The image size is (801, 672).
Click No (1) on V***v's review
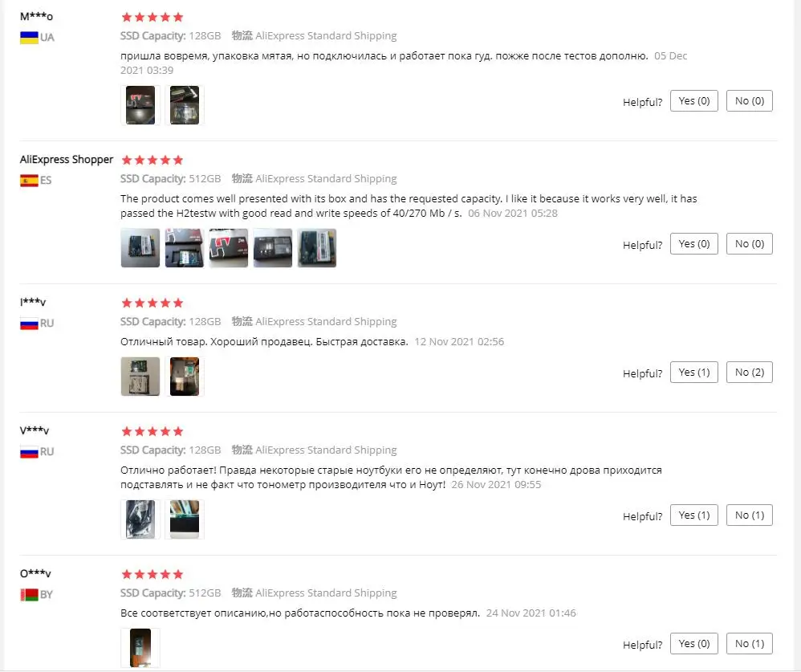pos(750,515)
